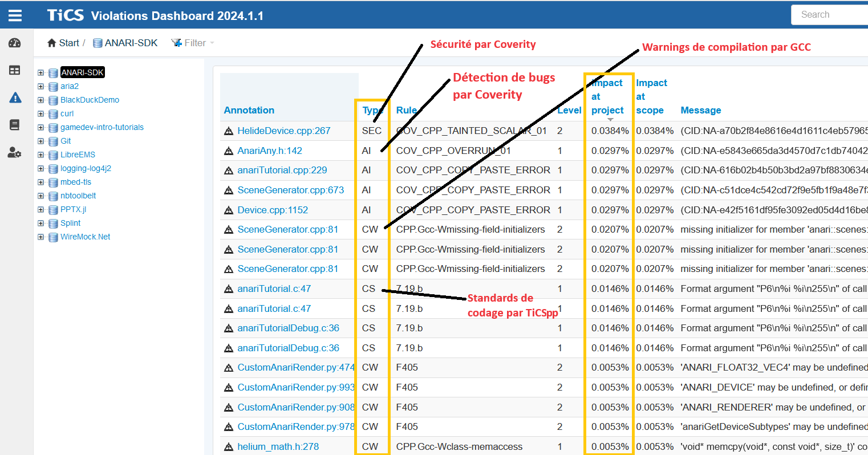Expand the Git tree node
The image size is (868, 455).
[x=40, y=141]
